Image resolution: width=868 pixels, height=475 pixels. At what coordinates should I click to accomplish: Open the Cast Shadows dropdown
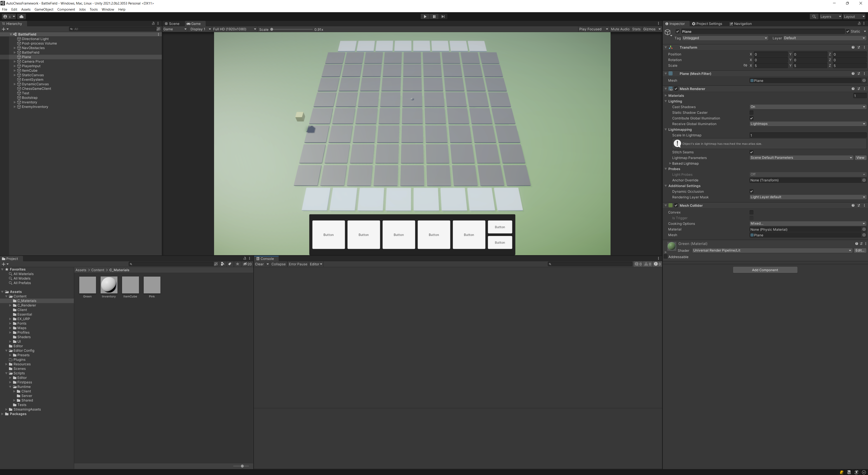pyautogui.click(x=807, y=107)
